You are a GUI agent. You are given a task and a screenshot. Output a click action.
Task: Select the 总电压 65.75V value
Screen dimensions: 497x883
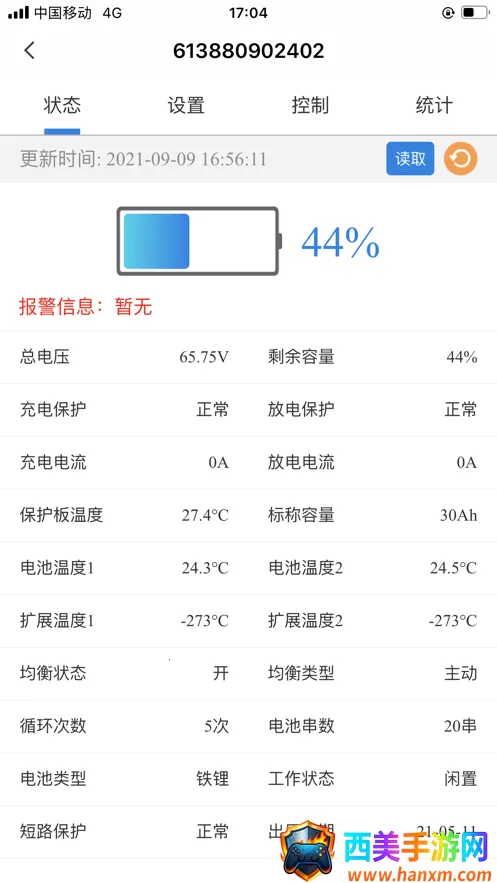coord(204,357)
